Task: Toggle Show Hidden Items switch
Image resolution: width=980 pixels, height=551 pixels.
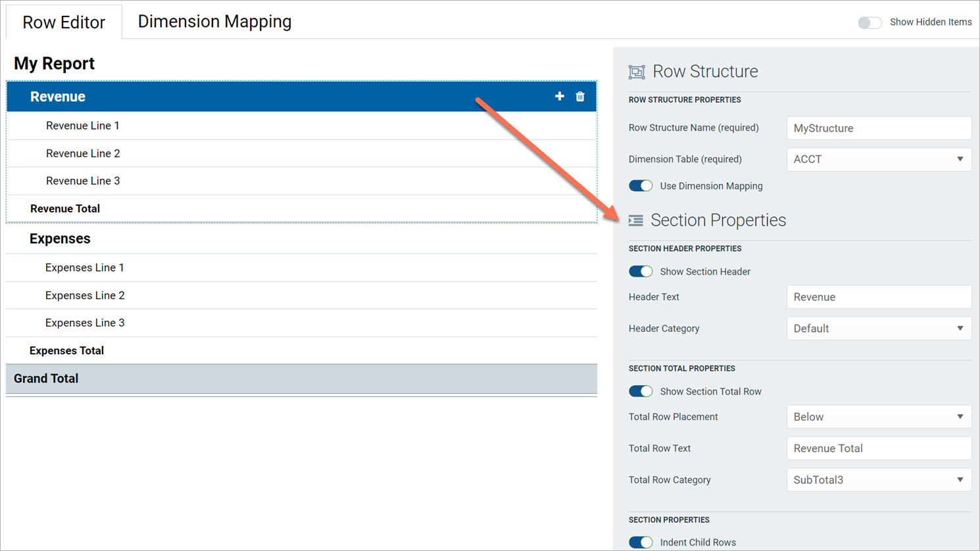Action: tap(870, 22)
